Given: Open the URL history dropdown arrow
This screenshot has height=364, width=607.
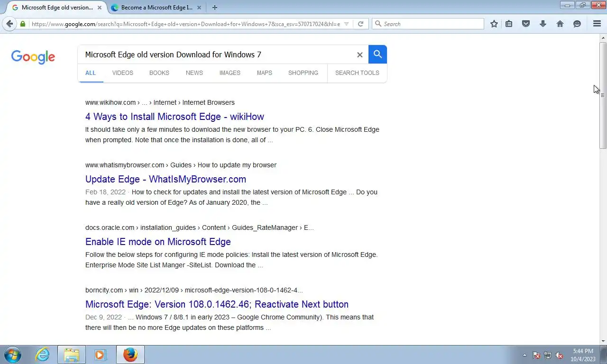Looking at the screenshot, I should tap(346, 24).
